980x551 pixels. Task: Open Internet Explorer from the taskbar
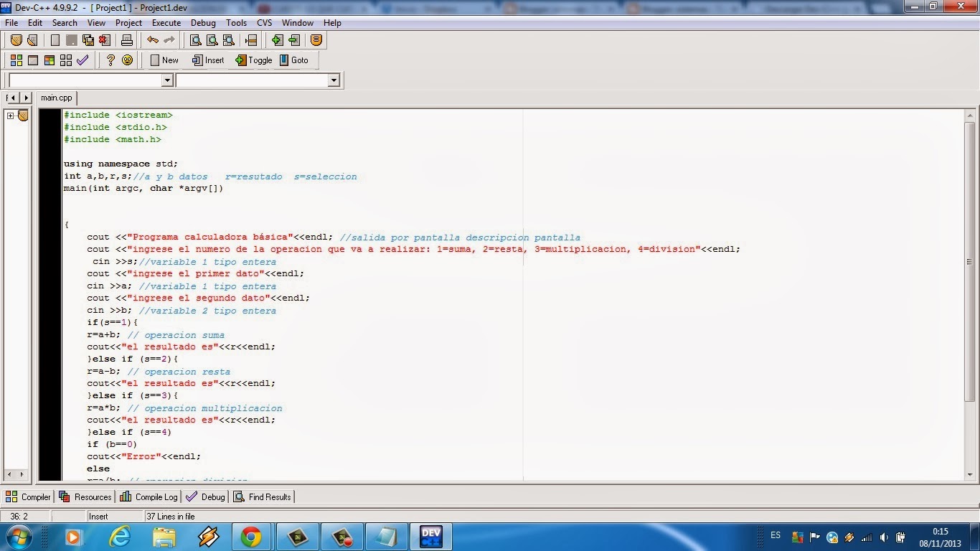click(x=120, y=537)
